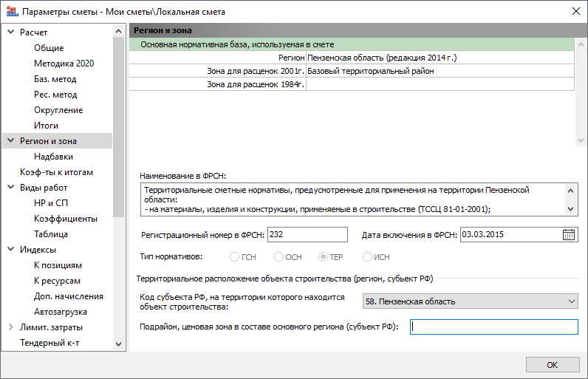The height and width of the screenshot is (379, 588).
Task: Open the subject code dropdown 58. Пензенская область
Action: click(x=471, y=301)
